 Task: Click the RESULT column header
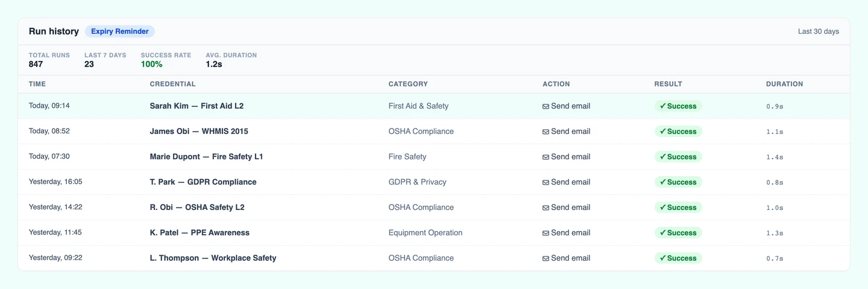668,84
